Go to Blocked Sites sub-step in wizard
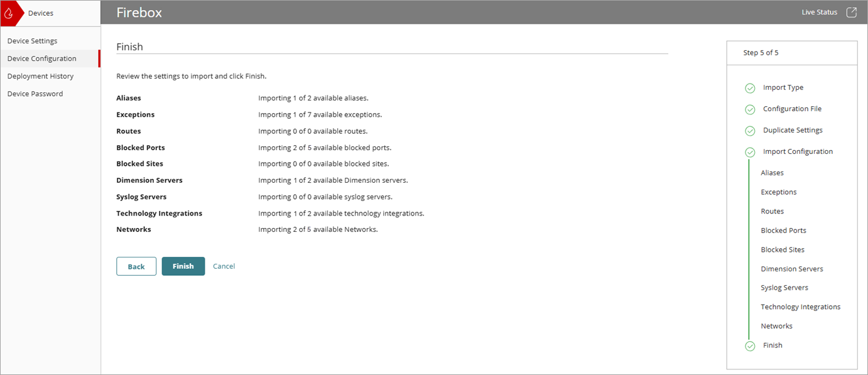 pos(783,250)
